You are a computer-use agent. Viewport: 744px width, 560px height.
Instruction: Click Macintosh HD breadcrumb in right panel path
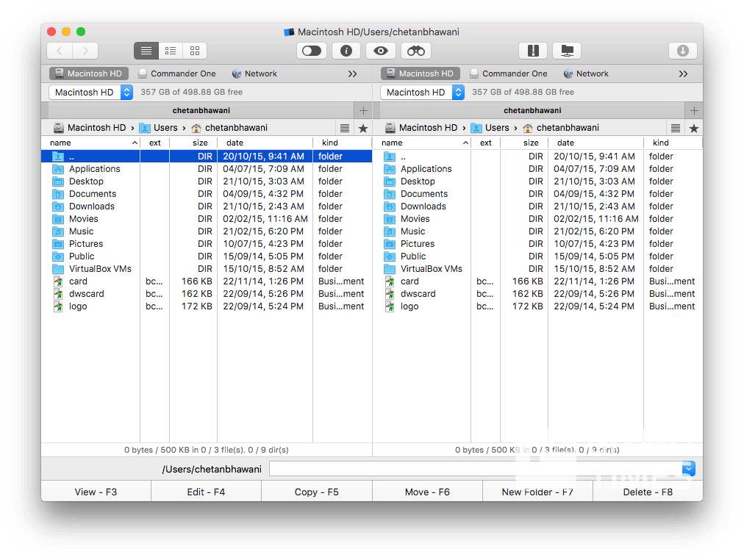pyautogui.click(x=421, y=128)
